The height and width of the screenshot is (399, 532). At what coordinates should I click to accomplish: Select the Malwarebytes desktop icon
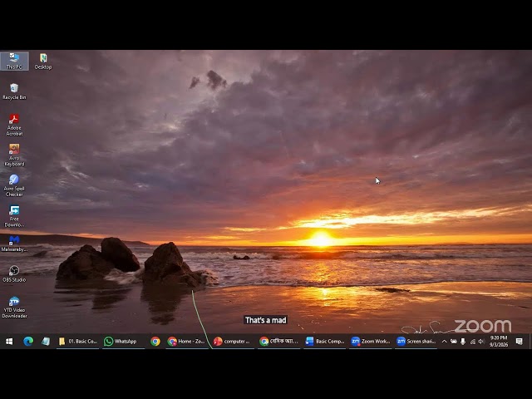tap(14, 244)
